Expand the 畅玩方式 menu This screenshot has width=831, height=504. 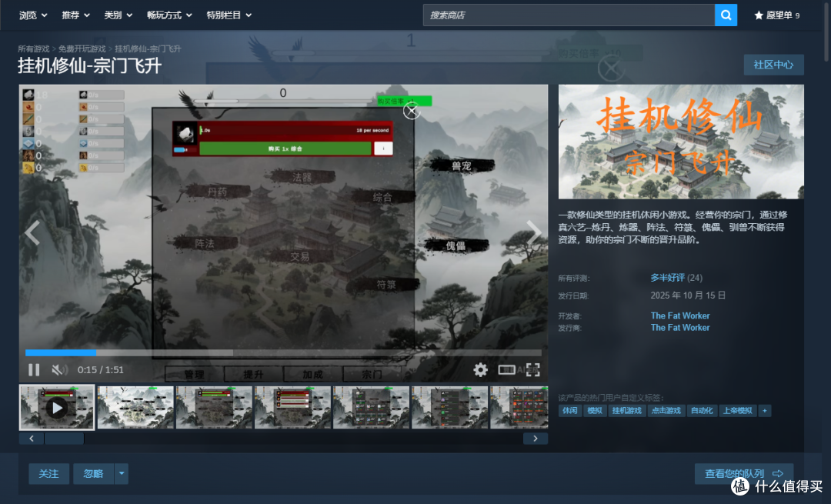click(x=169, y=15)
